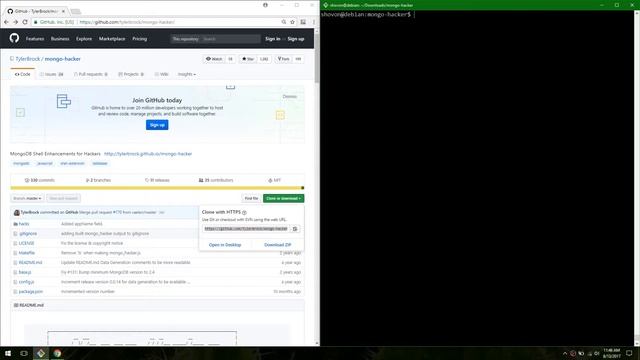Click the browser forward arrow
The image size is (640, 360).
pos(16,22)
